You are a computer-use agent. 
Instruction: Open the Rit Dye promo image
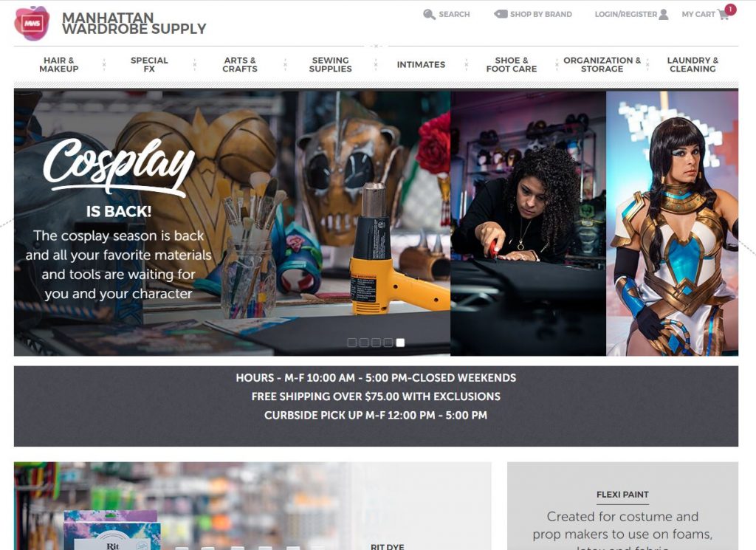pyautogui.click(x=252, y=506)
